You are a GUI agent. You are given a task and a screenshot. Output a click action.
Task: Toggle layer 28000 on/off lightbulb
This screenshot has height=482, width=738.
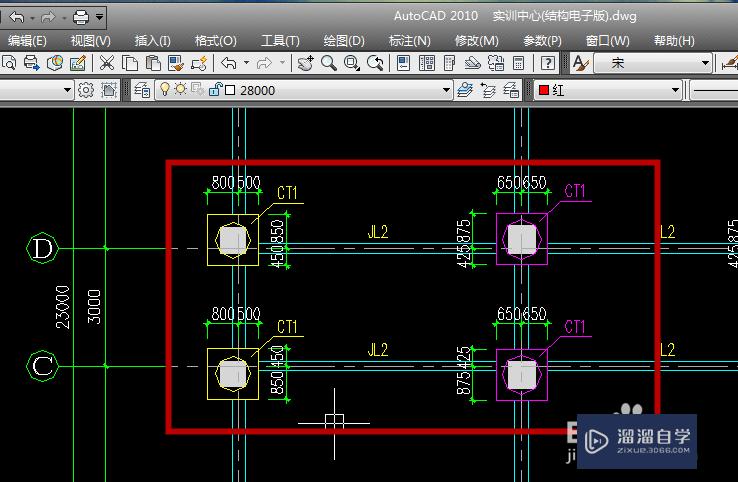pos(165,89)
